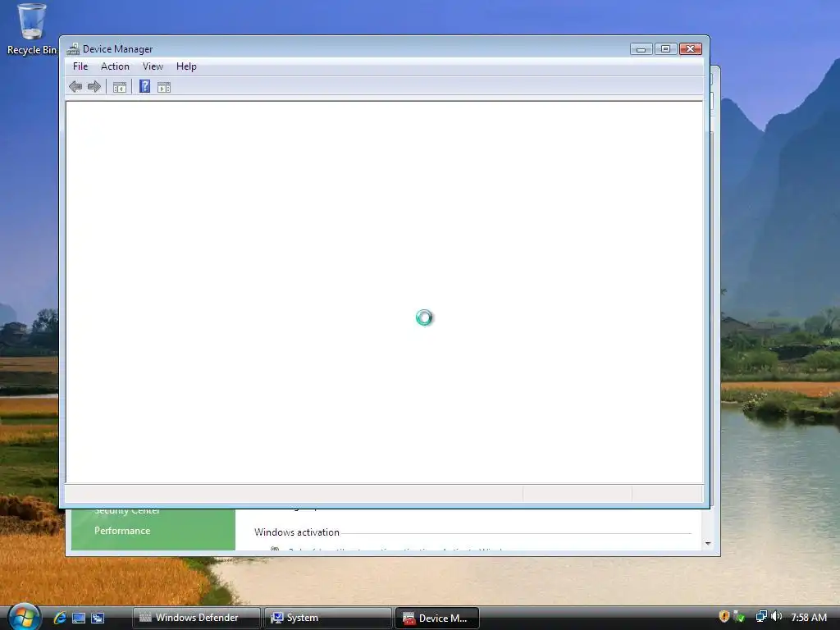Click the Show Desktop Quick Launch icon
840x630 pixels.
[x=79, y=619]
